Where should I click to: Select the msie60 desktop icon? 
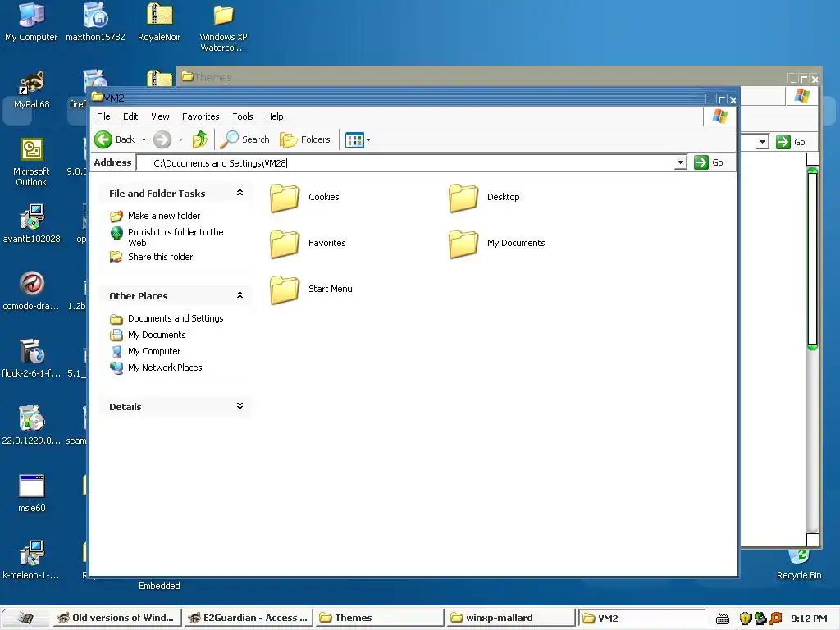pos(32,493)
